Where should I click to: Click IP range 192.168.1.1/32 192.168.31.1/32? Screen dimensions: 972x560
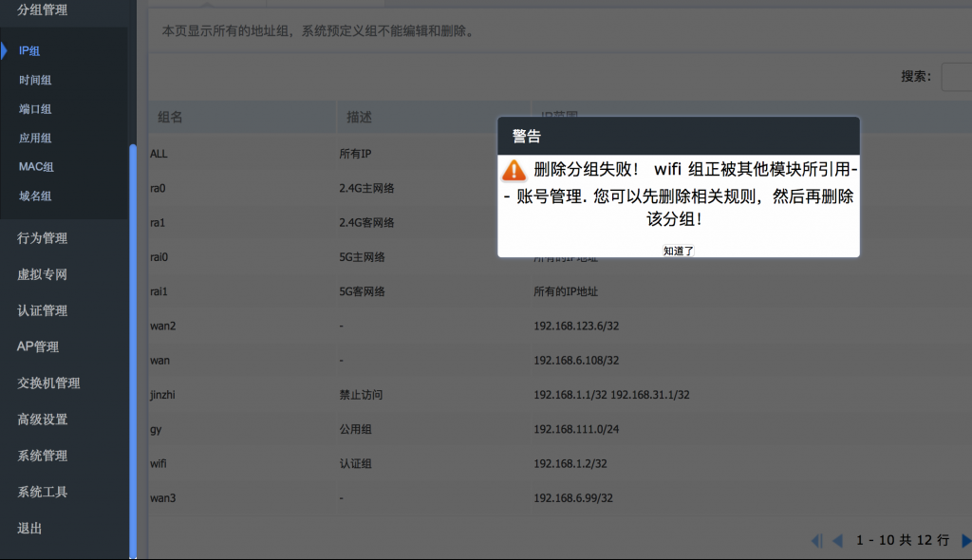coord(612,395)
